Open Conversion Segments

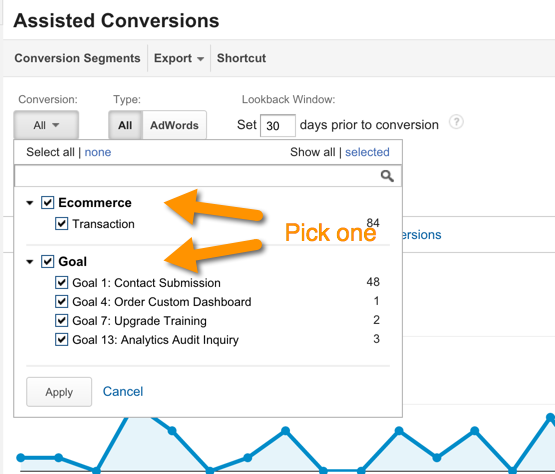77,58
